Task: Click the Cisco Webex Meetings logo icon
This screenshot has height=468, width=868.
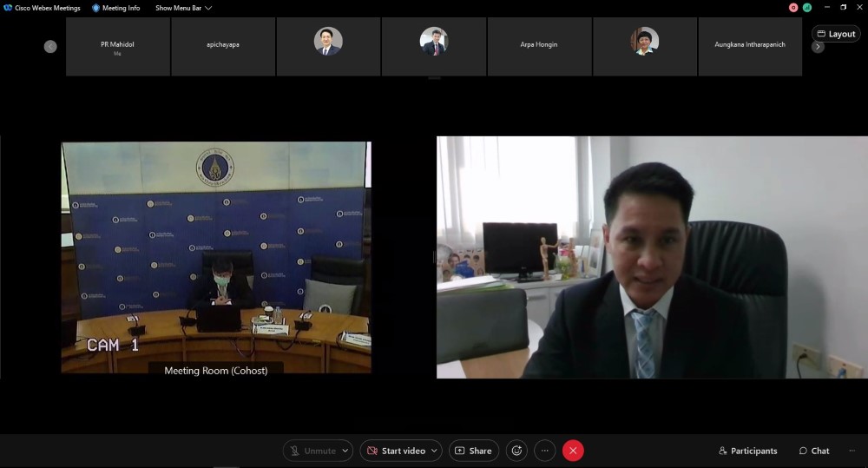Action: pyautogui.click(x=8, y=8)
